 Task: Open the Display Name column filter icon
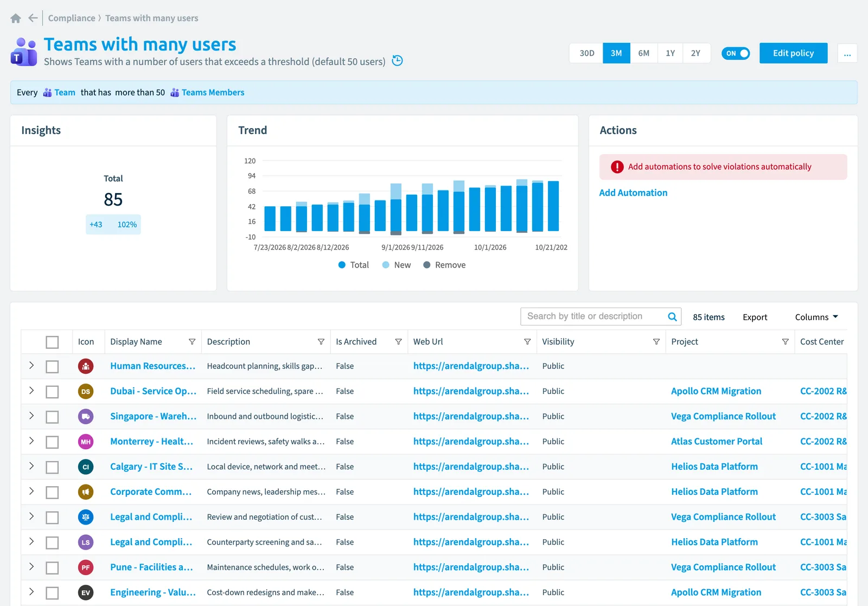click(192, 342)
